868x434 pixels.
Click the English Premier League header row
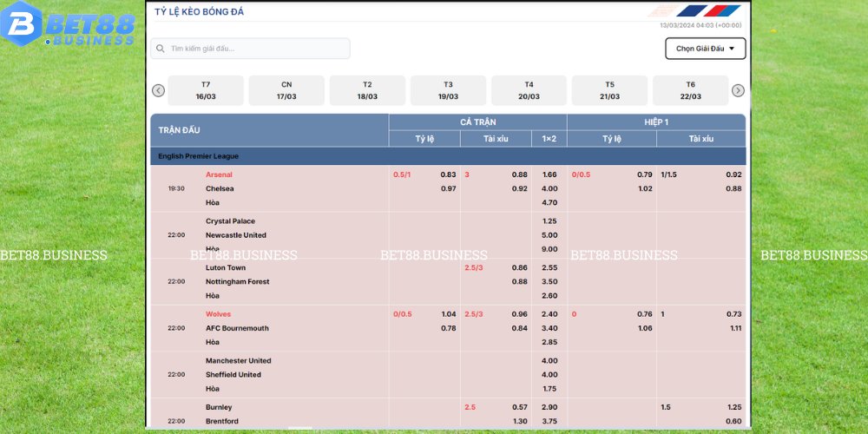pyautogui.click(x=448, y=156)
